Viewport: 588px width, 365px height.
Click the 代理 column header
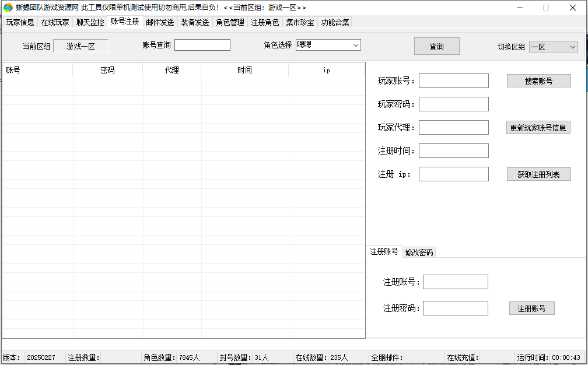[x=171, y=70]
